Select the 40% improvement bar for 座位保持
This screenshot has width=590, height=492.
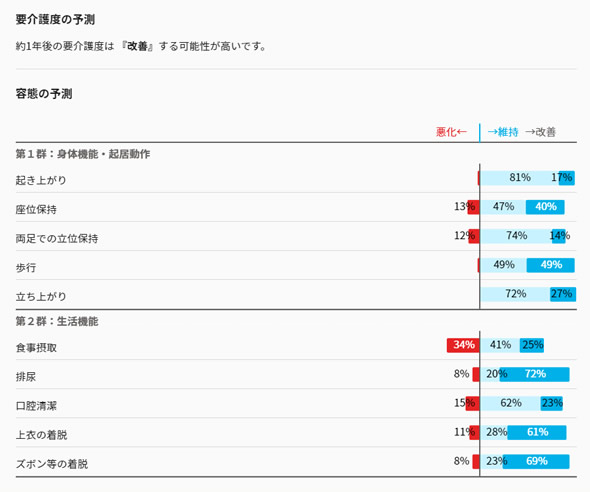click(x=545, y=207)
